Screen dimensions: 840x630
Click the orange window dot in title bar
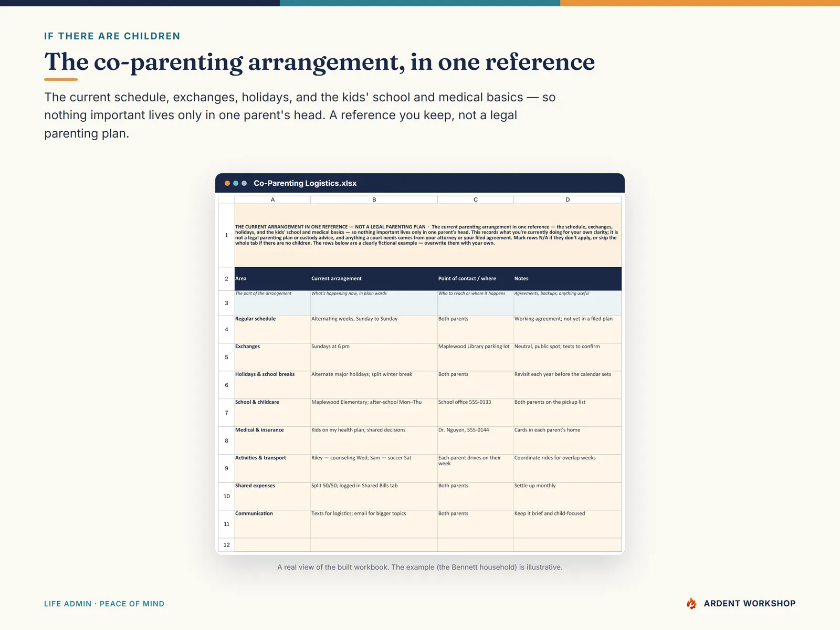point(227,183)
